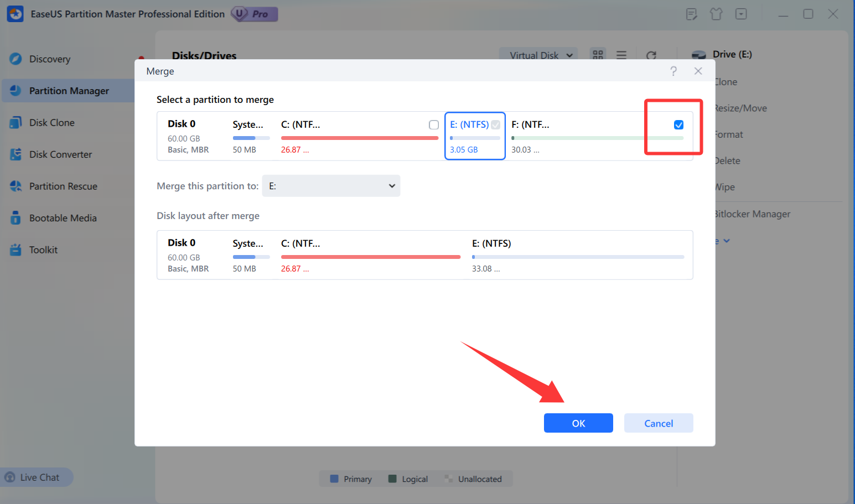This screenshot has width=855, height=504.
Task: Click the EaseUS app logo icon
Action: [15, 14]
